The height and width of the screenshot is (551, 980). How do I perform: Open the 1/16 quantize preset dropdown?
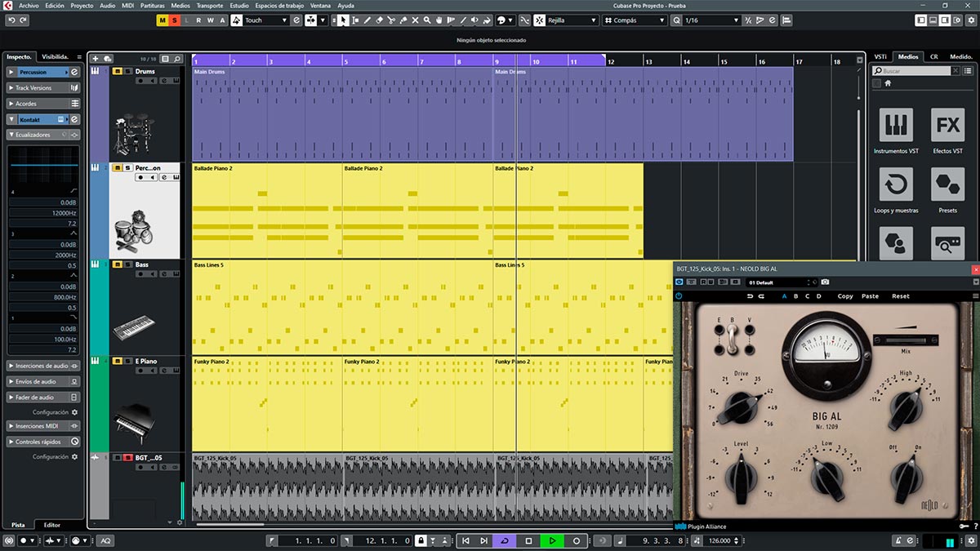tap(710, 20)
